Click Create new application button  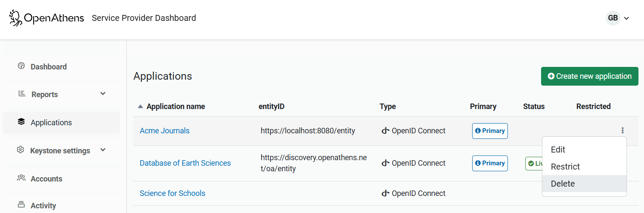coord(590,76)
